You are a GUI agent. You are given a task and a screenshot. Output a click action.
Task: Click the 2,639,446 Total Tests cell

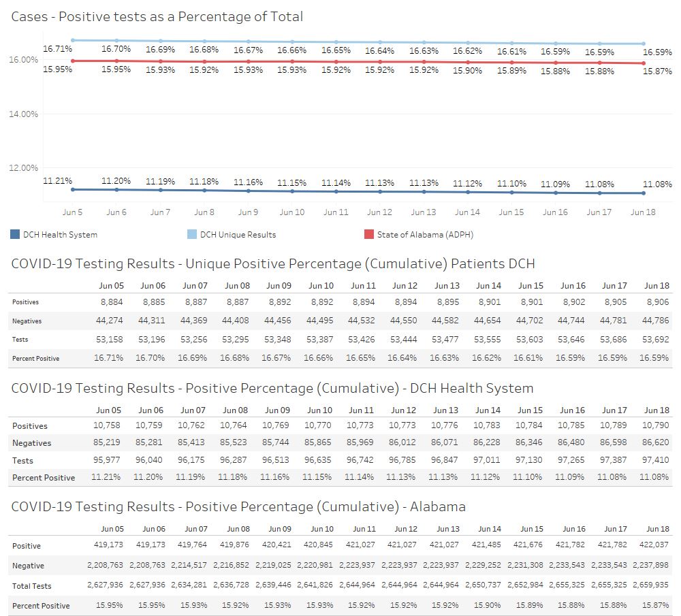click(273, 585)
